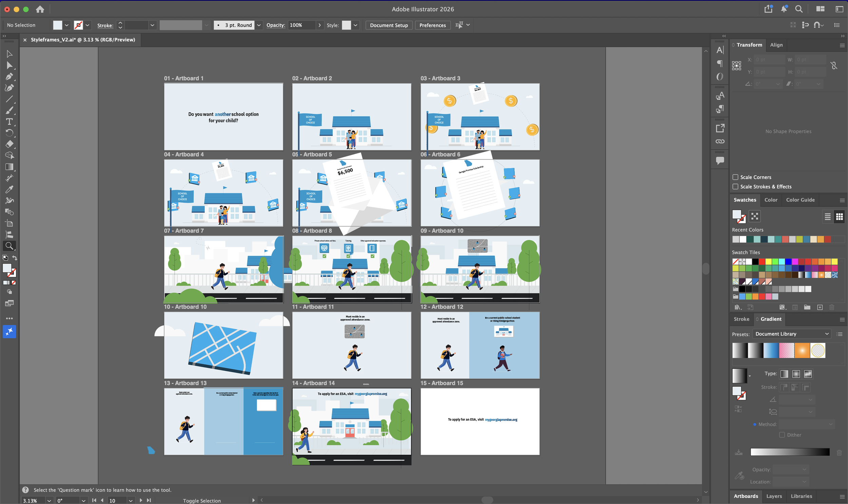Open the artboard number 10 dropdown
The width and height of the screenshot is (848, 504).
coord(130,501)
